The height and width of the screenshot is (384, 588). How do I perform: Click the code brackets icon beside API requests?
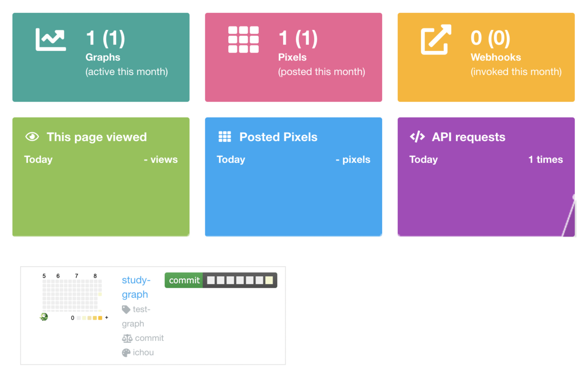click(x=417, y=137)
